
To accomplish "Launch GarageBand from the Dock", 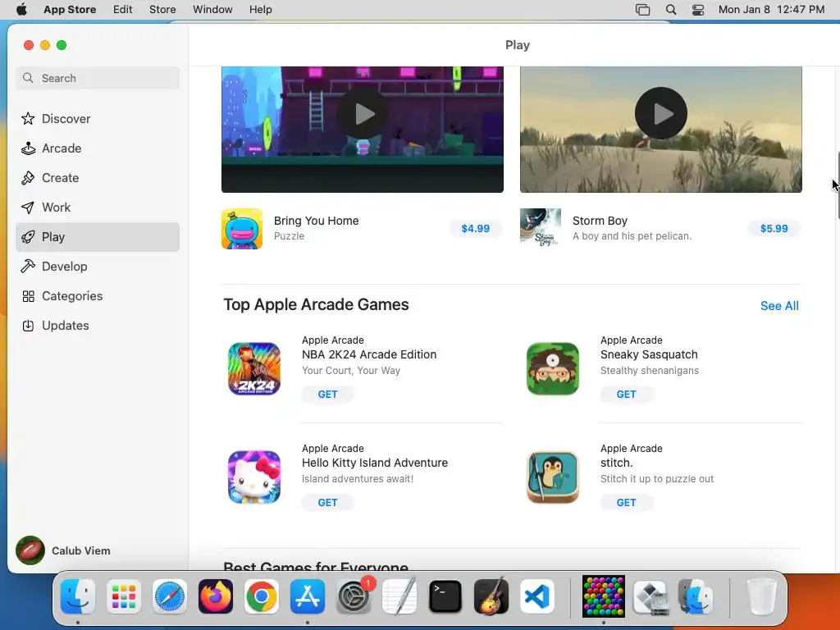I will point(491,596).
